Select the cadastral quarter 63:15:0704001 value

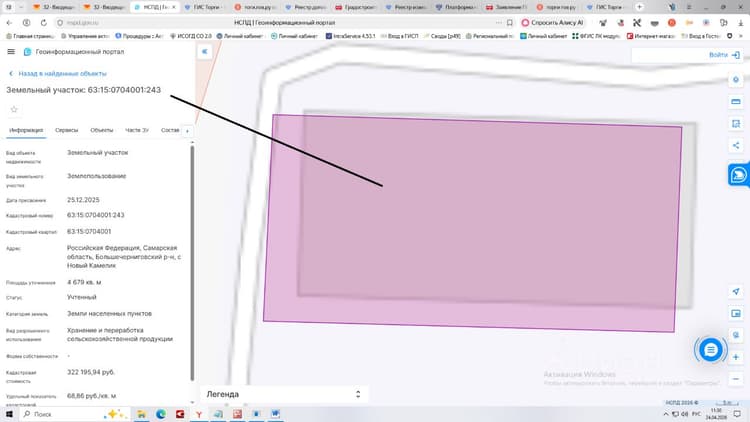click(x=89, y=232)
